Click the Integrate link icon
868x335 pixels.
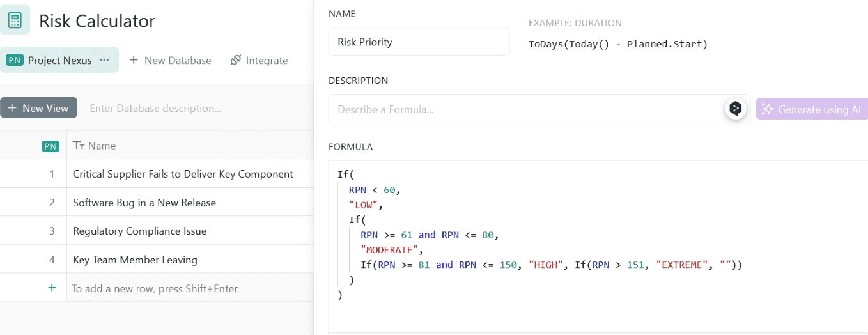click(235, 60)
